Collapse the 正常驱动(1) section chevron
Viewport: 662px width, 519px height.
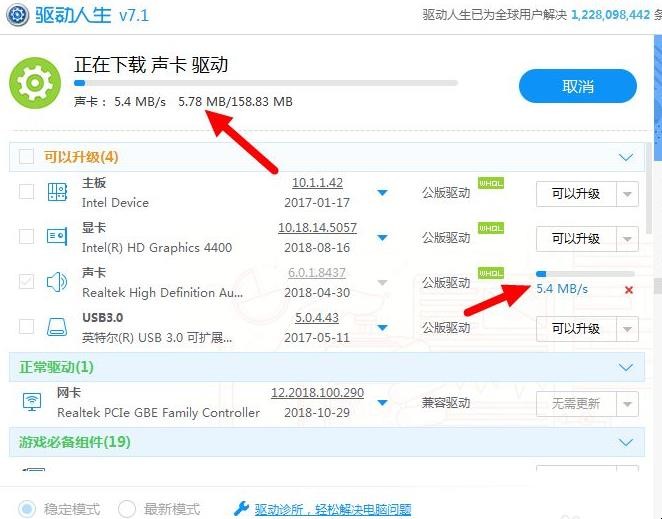point(626,367)
